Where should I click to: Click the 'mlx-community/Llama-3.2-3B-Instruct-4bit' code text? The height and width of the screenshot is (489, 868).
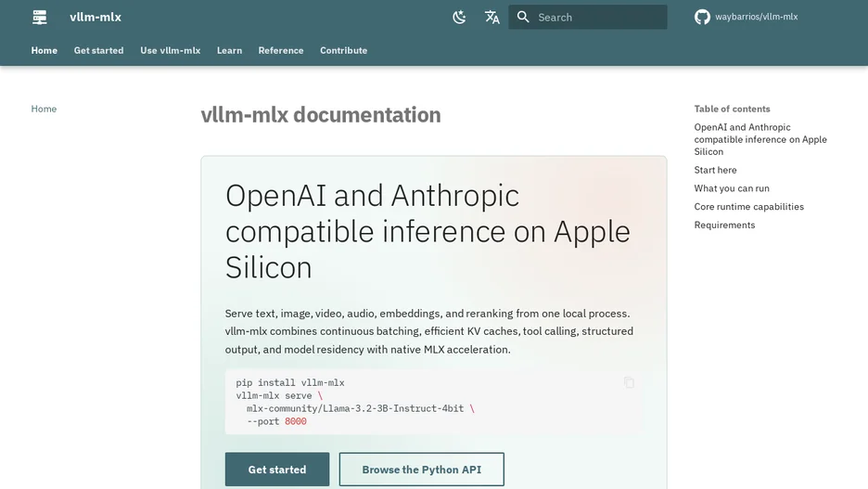pos(355,408)
